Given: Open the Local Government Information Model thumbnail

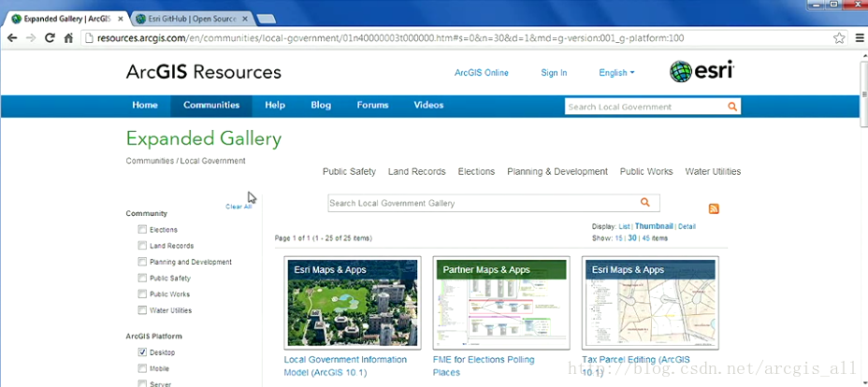Looking at the screenshot, I should tap(352, 303).
